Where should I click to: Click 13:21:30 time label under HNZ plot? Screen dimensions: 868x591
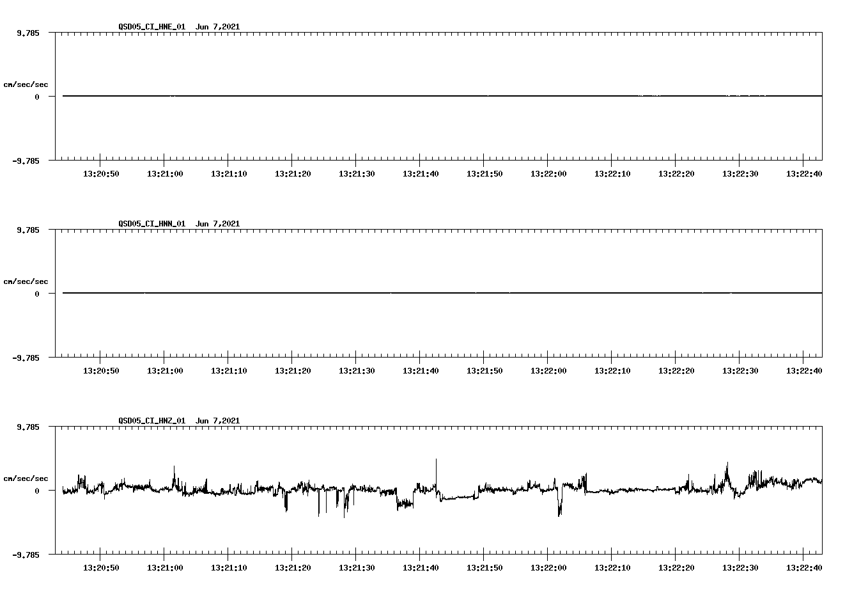(x=357, y=568)
